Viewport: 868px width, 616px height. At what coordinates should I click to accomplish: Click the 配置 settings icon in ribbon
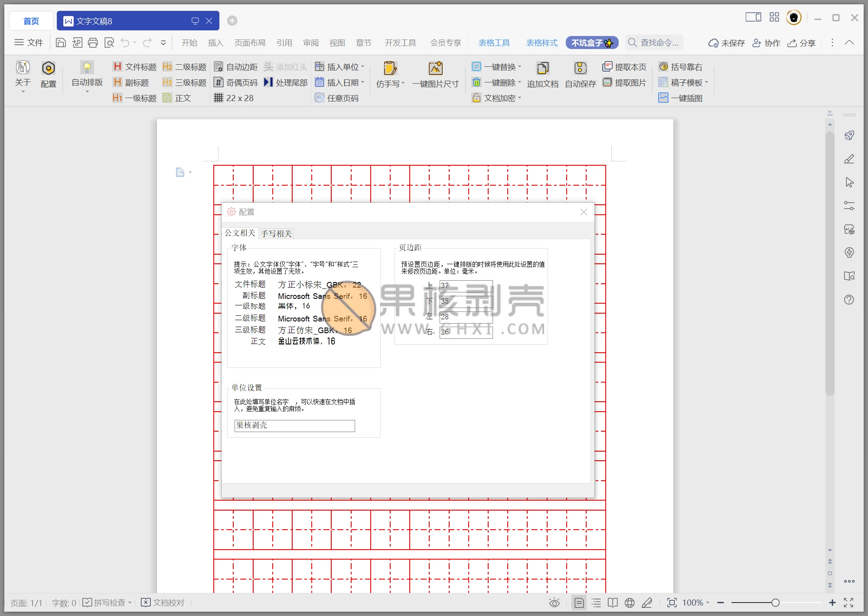[x=48, y=69]
